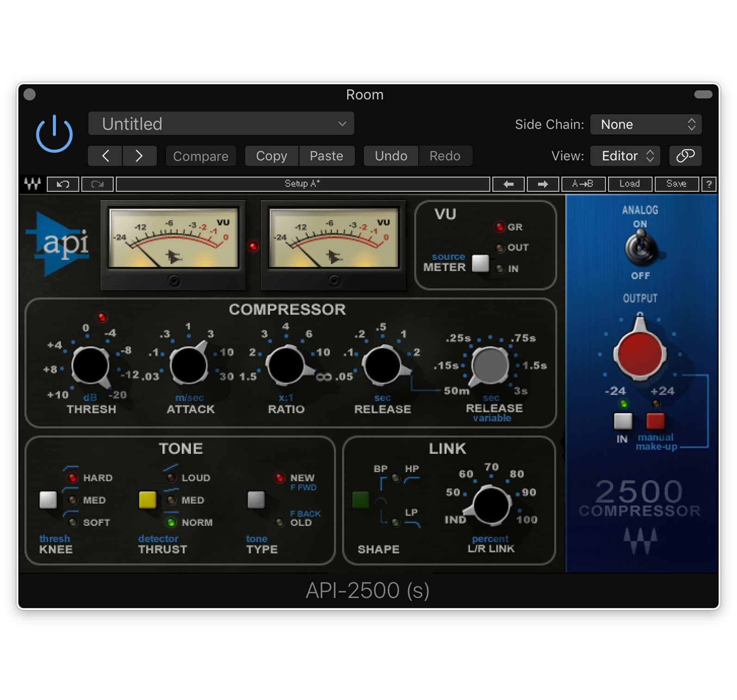This screenshot has width=737, height=700.
Task: Open the View Editor dropdown
Action: 625,156
